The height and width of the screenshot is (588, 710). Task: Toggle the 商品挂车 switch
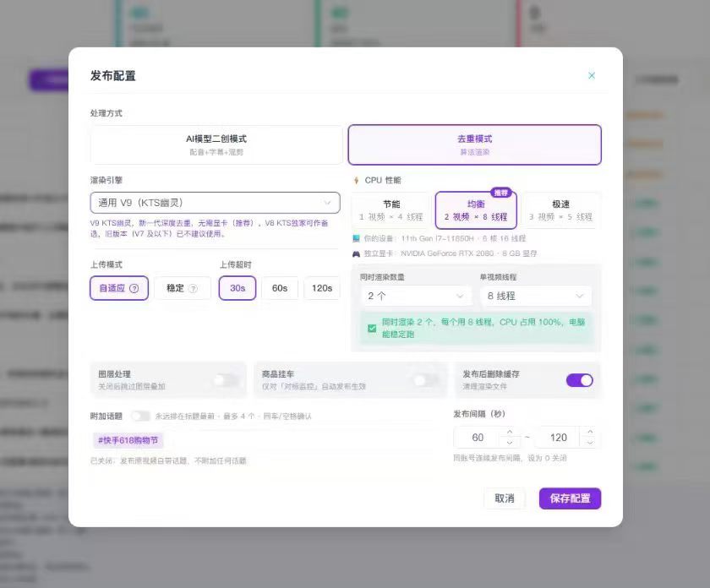425,380
